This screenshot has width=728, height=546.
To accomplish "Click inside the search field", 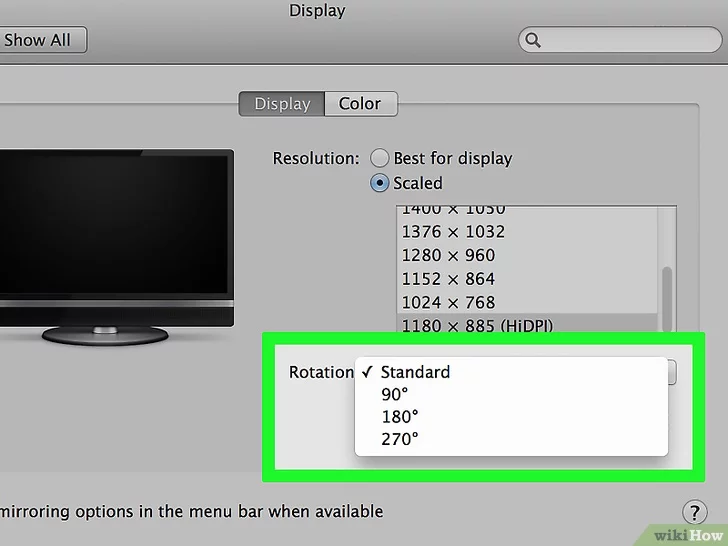I will (620, 40).
